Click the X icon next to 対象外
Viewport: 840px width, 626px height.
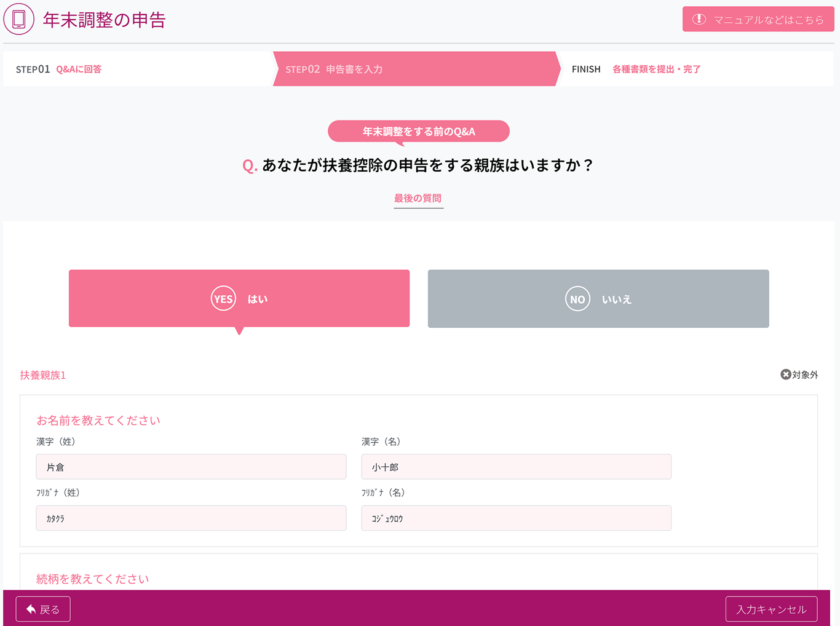785,374
